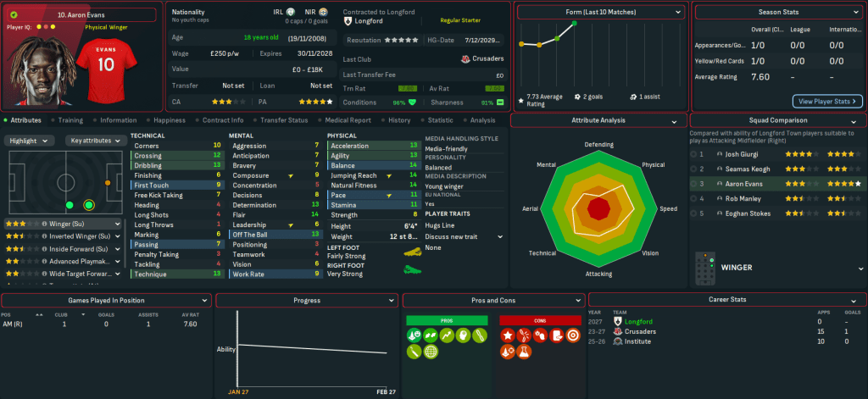Viewport: 868px width, 399px height.
Task: Open the Highlight dropdown
Action: pyautogui.click(x=31, y=141)
